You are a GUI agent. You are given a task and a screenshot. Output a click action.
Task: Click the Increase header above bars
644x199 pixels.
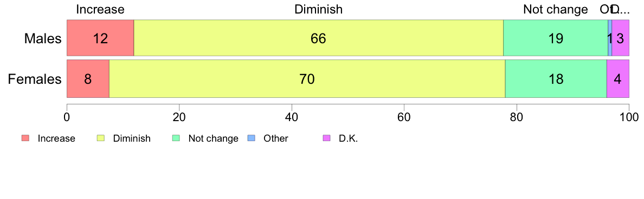pyautogui.click(x=100, y=9)
